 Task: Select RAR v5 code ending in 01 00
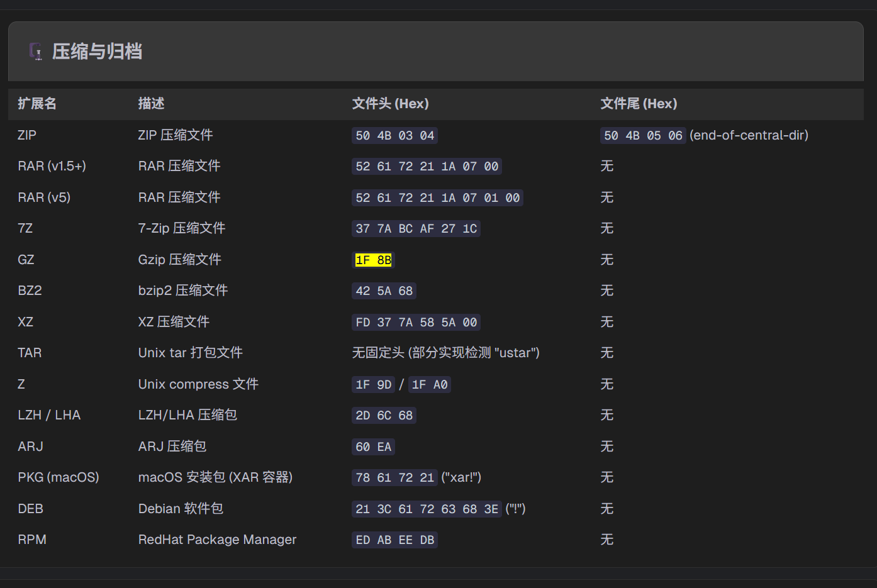pyautogui.click(x=437, y=198)
